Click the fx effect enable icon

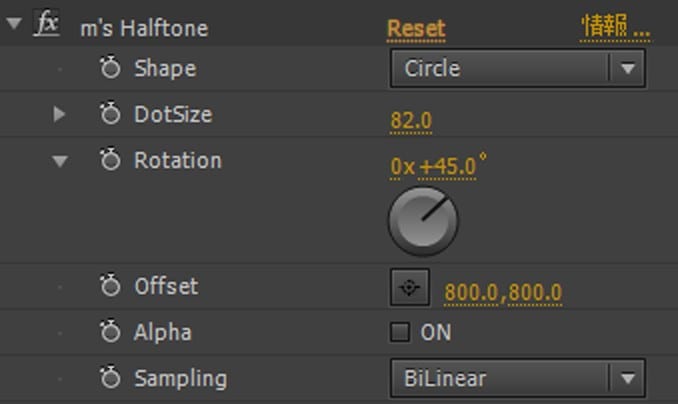pyautogui.click(x=46, y=25)
